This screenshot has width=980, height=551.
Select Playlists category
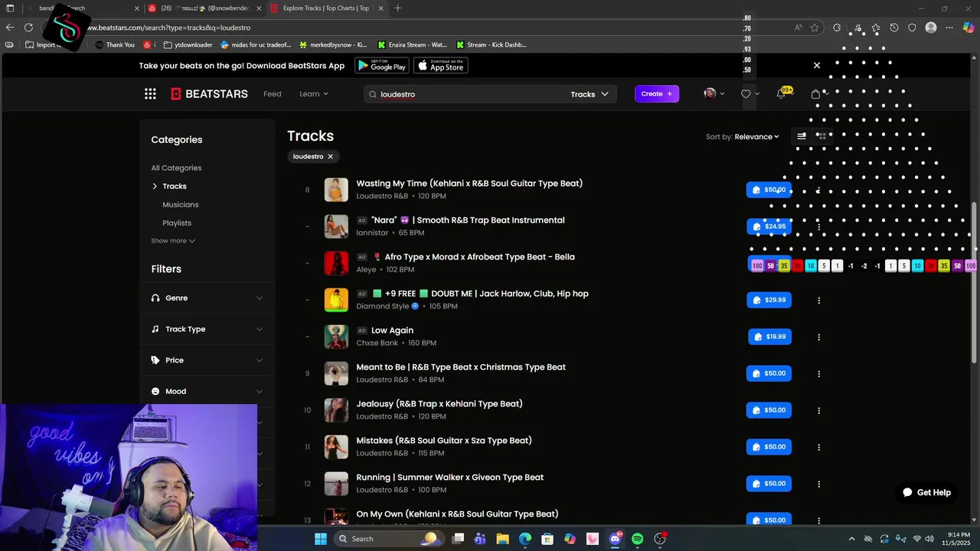coord(177,223)
